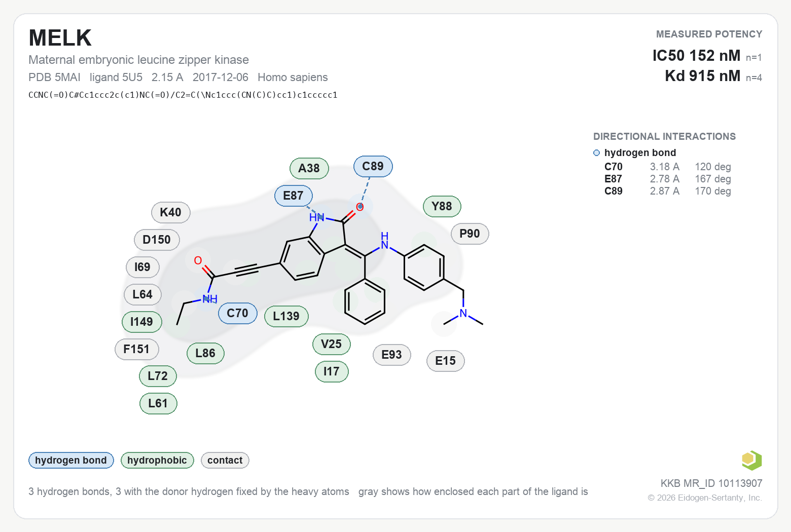This screenshot has height=532, width=791.
Task: Select the contact legend pill
Action: [225, 460]
